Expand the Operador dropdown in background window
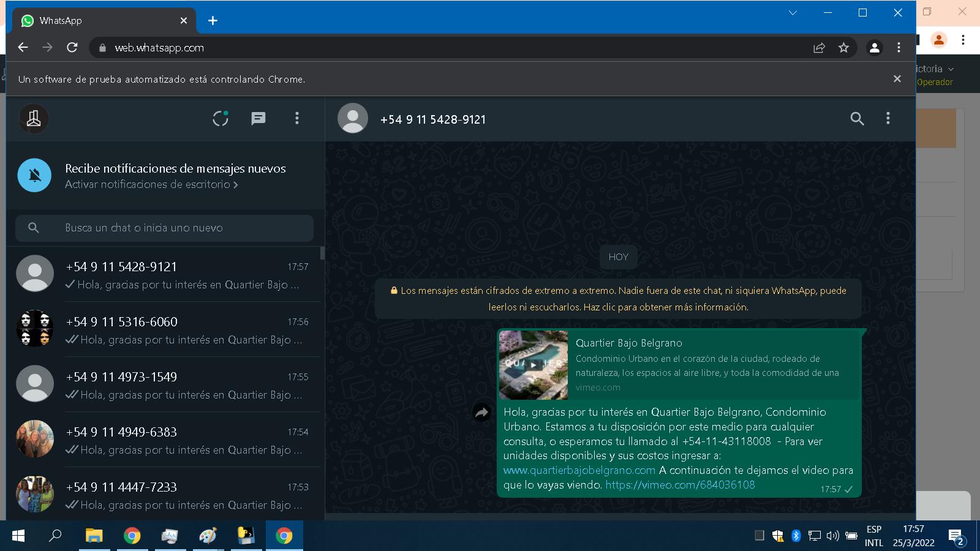The image size is (980, 551). [x=950, y=69]
